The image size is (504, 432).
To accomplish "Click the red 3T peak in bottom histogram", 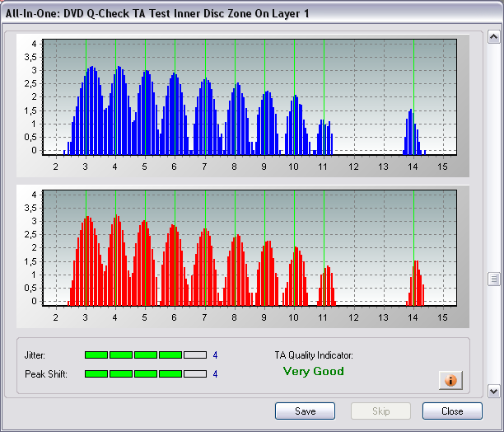I will tap(86, 261).
